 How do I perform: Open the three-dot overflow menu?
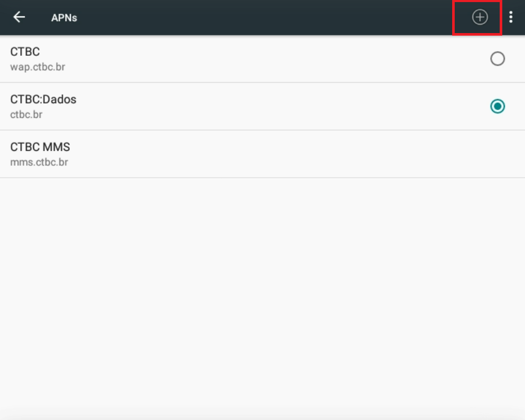(x=511, y=17)
